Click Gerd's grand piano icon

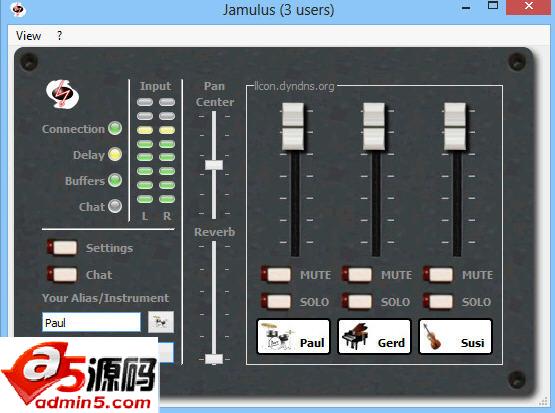[355, 336]
